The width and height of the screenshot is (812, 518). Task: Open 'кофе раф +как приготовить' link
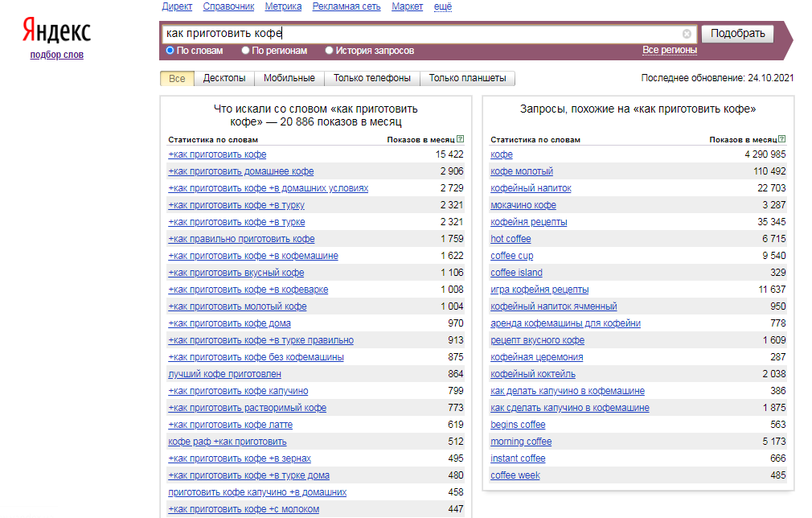(x=228, y=442)
